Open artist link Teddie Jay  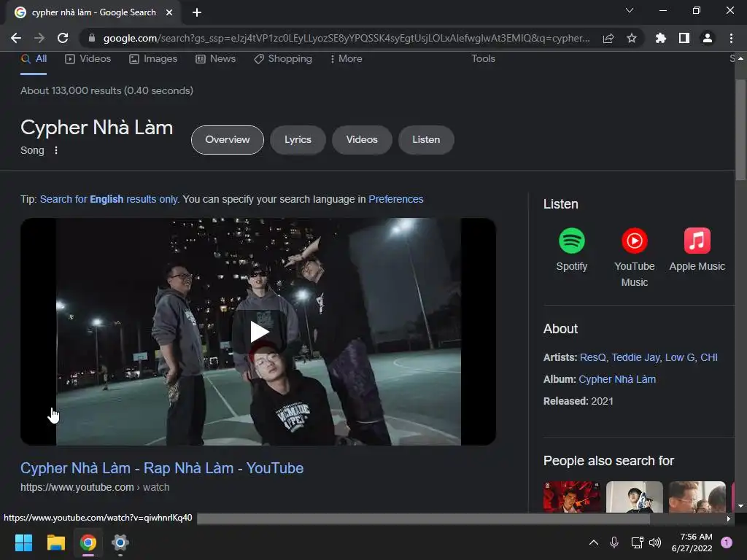click(x=635, y=357)
